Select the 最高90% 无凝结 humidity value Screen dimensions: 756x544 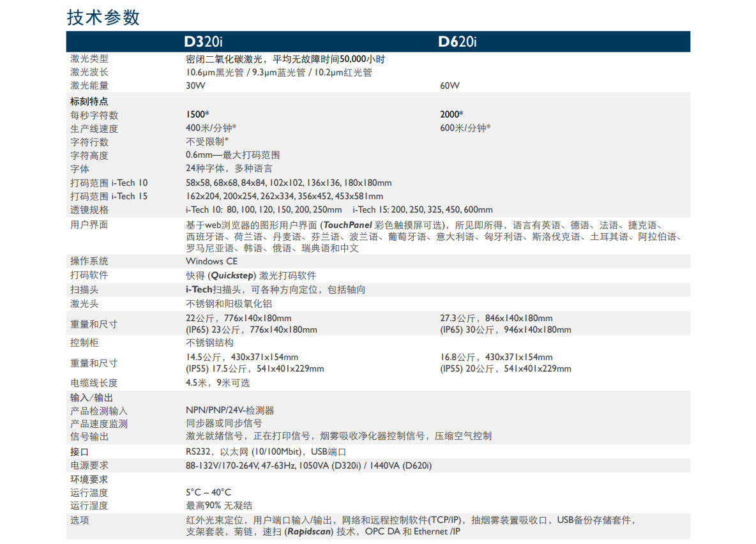tap(220, 506)
